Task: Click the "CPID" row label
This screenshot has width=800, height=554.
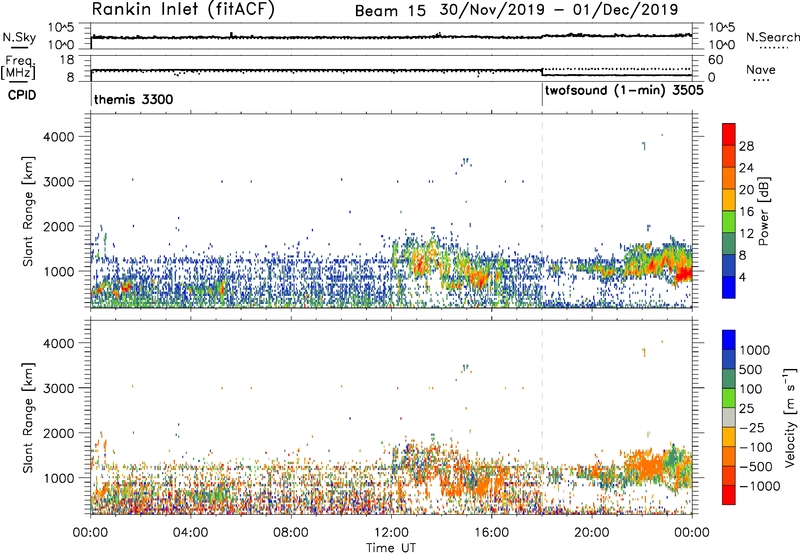Action: (22, 95)
